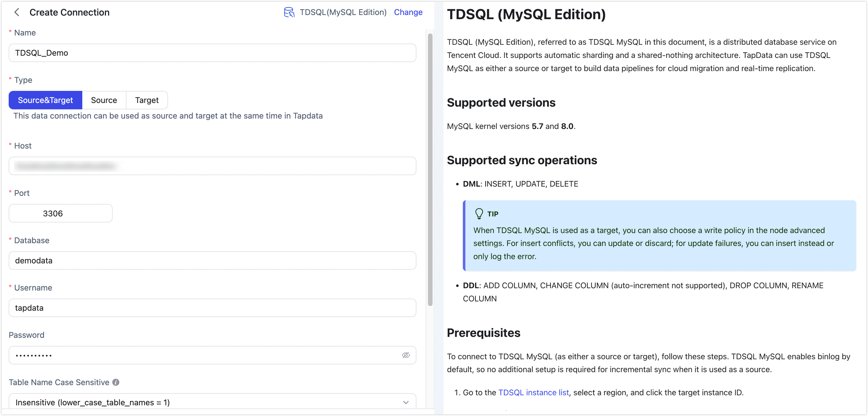Select the Target connection type
This screenshot has width=868, height=416.
point(147,100)
